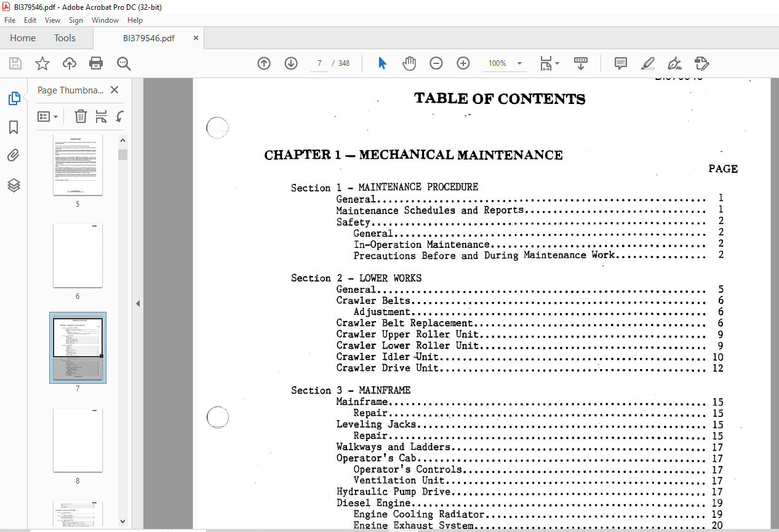
Task: Print the document with printer icon
Action: [x=96, y=63]
